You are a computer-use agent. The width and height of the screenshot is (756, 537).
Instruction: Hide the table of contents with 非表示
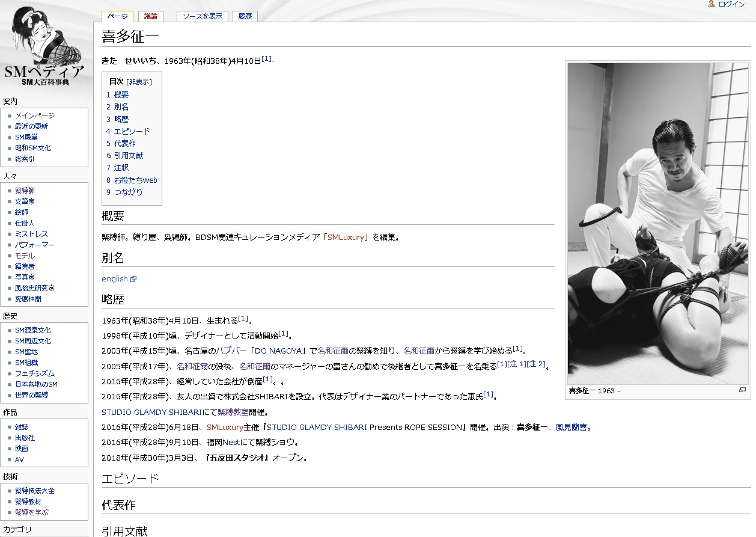(x=139, y=82)
